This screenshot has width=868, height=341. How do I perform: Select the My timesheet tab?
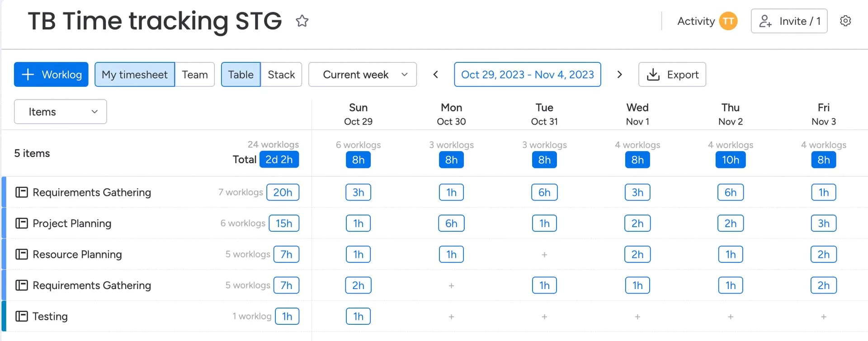tap(135, 75)
